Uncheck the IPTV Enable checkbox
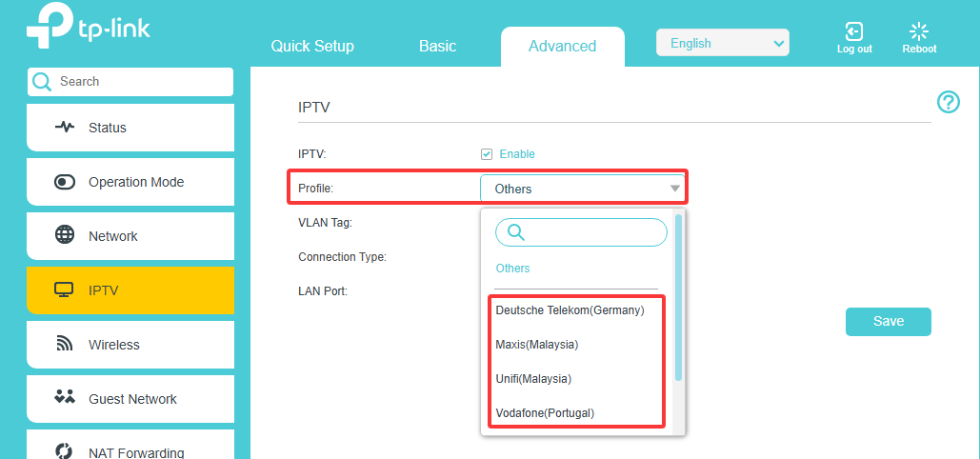 [x=487, y=154]
